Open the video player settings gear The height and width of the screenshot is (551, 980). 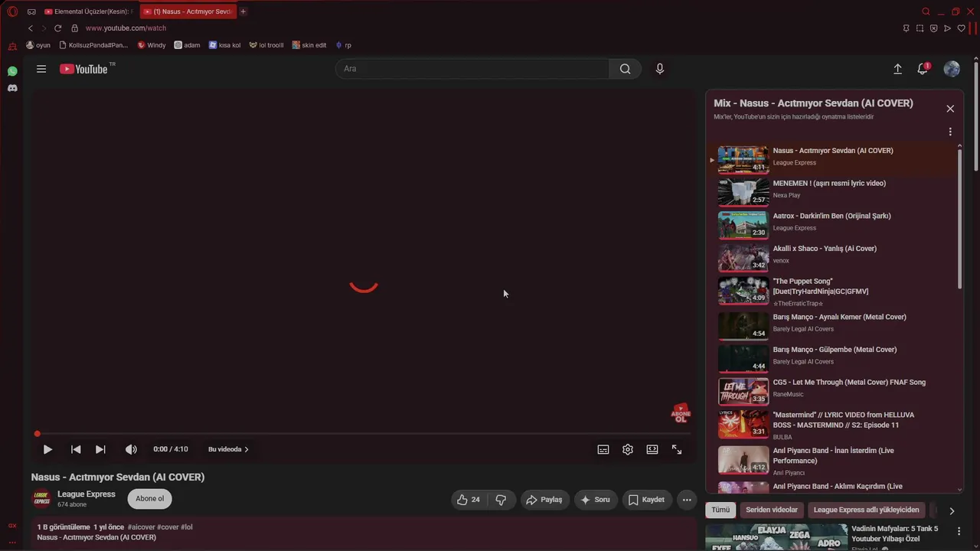tap(628, 449)
